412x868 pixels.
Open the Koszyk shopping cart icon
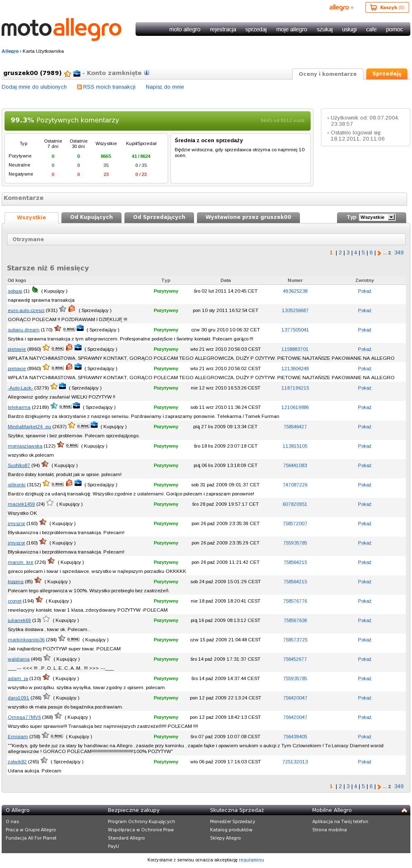(x=374, y=7)
